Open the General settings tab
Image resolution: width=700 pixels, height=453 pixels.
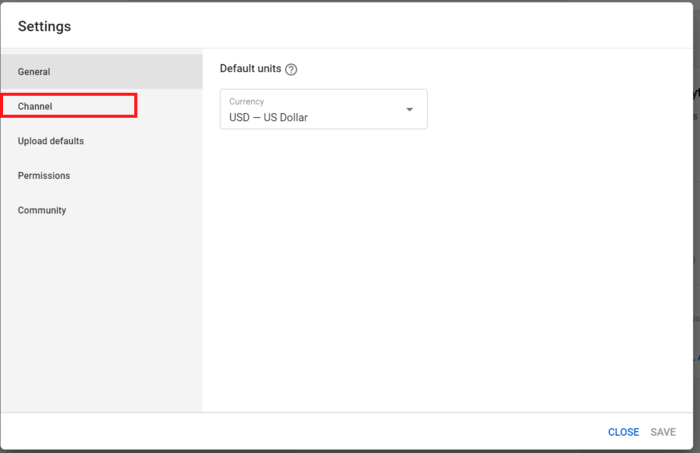click(101, 71)
